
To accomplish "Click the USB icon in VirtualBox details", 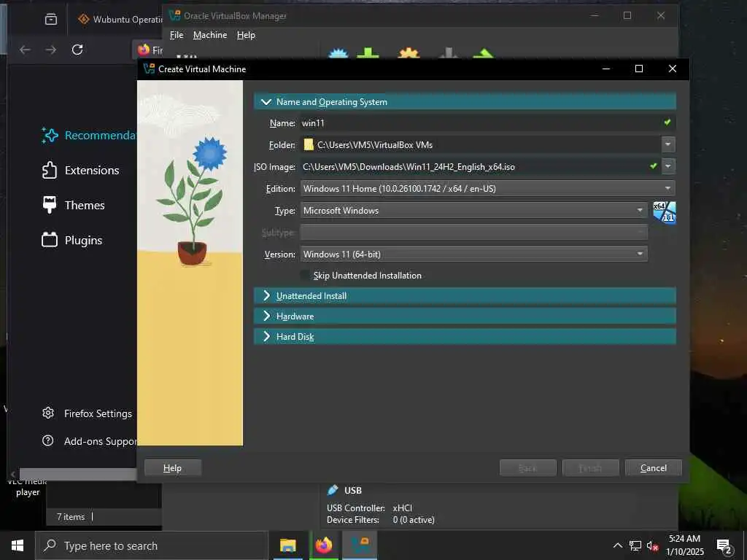I will click(333, 490).
